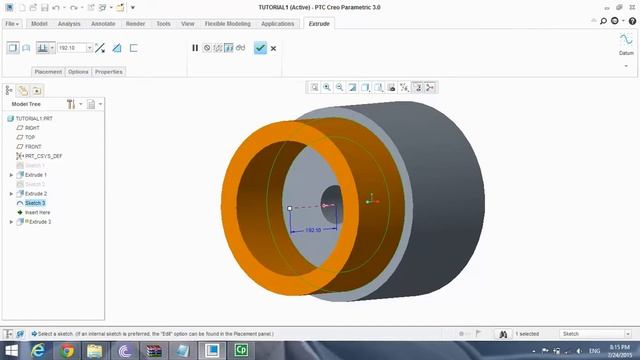Open Model Tree show options icon
Screen dimensions: 640x360
tap(91, 104)
